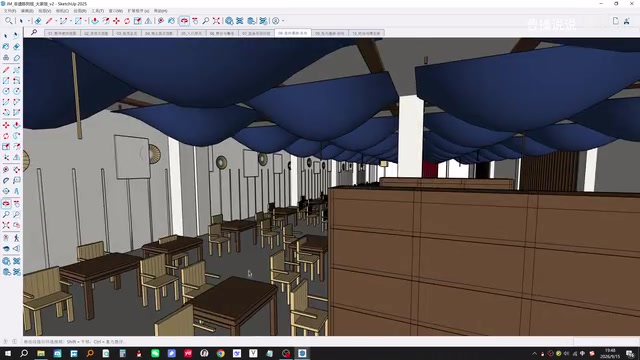
Task: Switch to scene tab starting with 07
Action: pyautogui.click(x=256, y=33)
